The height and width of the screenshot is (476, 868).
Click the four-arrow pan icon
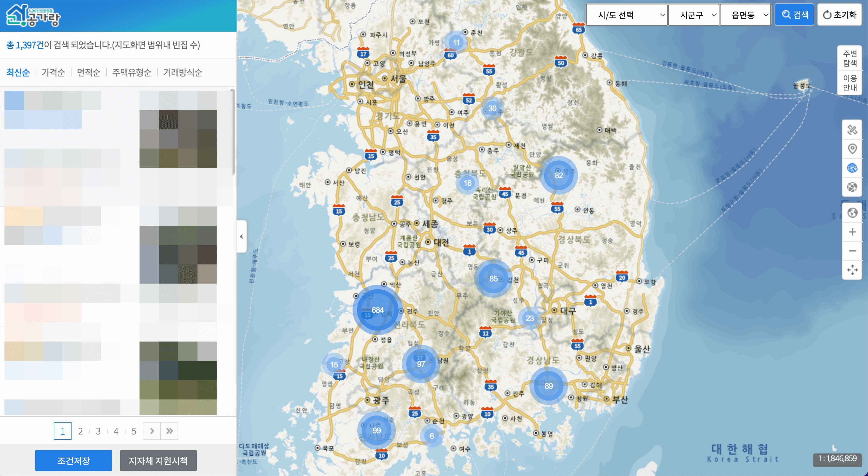852,270
